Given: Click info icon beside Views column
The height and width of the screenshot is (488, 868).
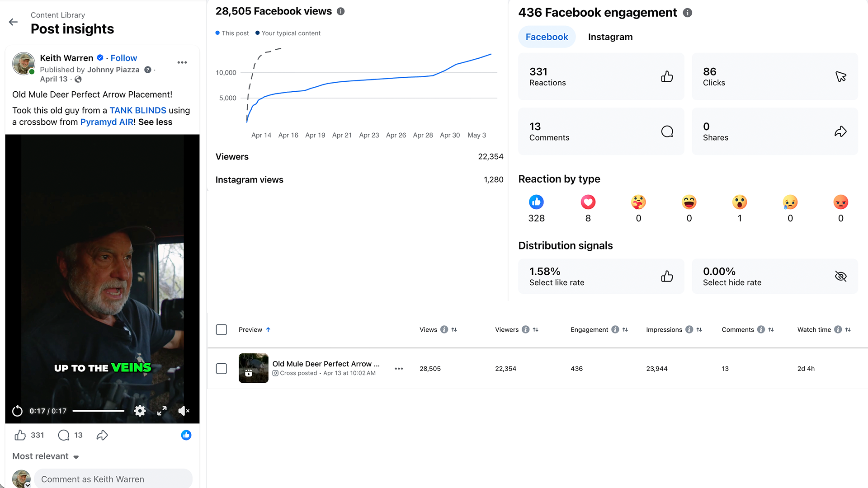Looking at the screenshot, I should (x=444, y=330).
